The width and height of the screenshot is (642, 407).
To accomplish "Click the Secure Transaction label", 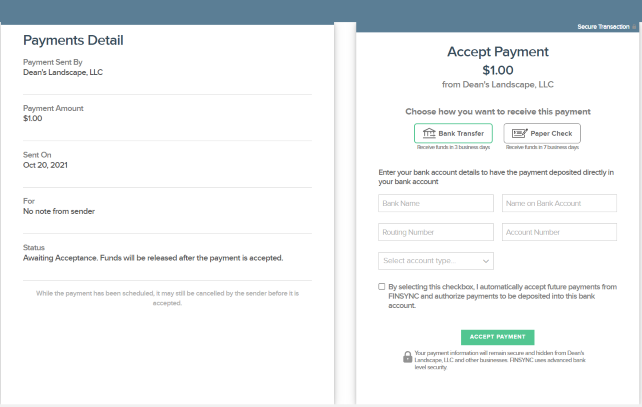I will [x=603, y=27].
